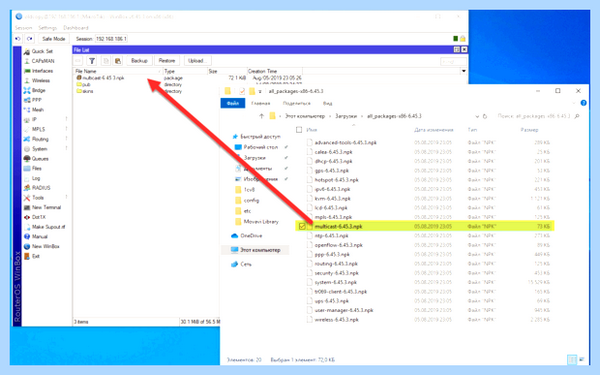Expand the File List column dropdown arrow
Viewport: 600px width, 375px height.
463,71
